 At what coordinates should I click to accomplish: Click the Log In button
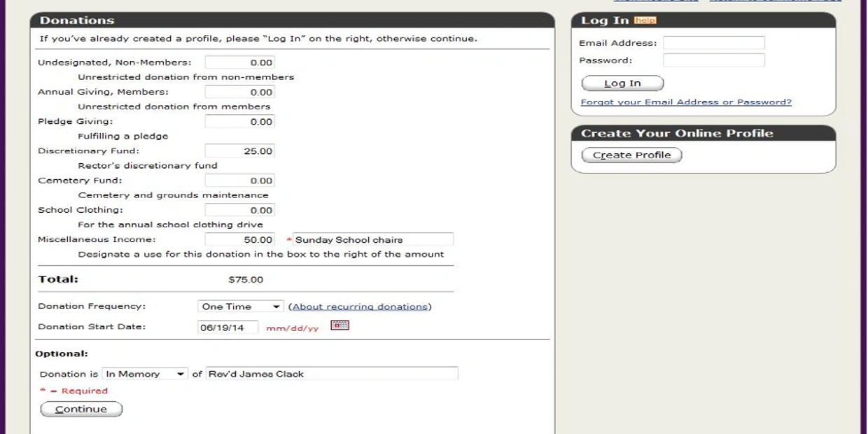[x=622, y=83]
